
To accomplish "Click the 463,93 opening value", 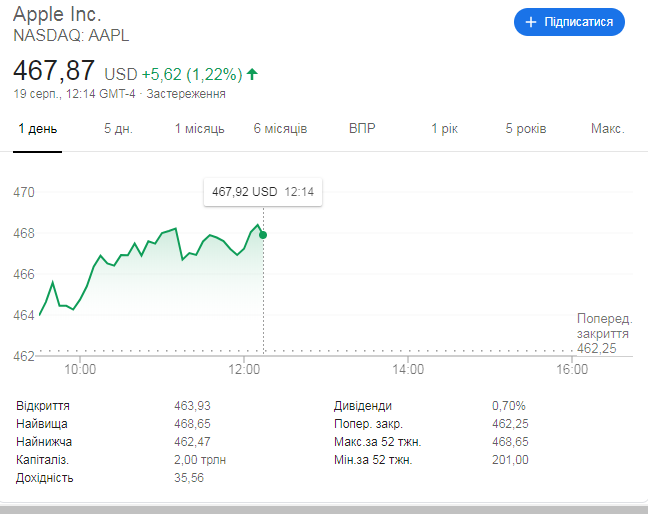I will click(x=192, y=406).
